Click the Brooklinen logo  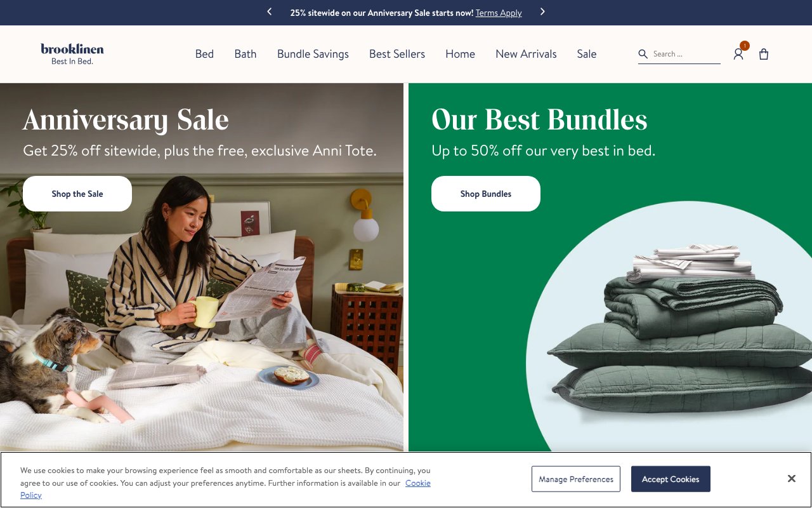click(72, 54)
